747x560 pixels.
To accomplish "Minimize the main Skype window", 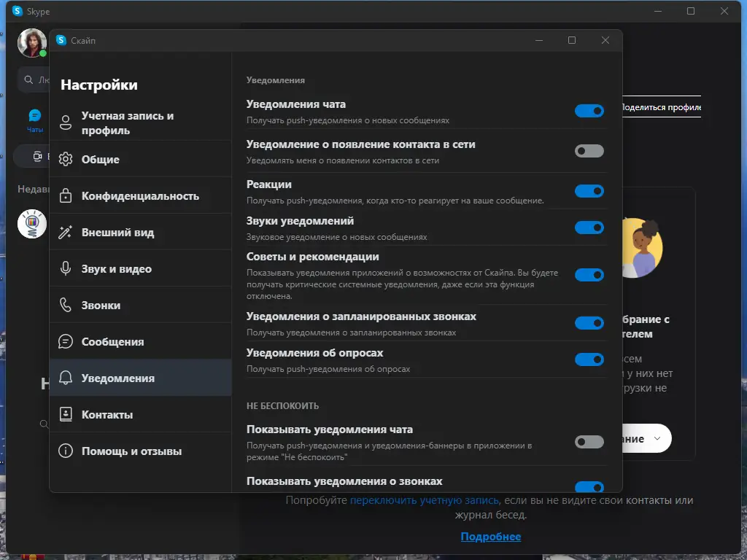I will click(x=658, y=11).
